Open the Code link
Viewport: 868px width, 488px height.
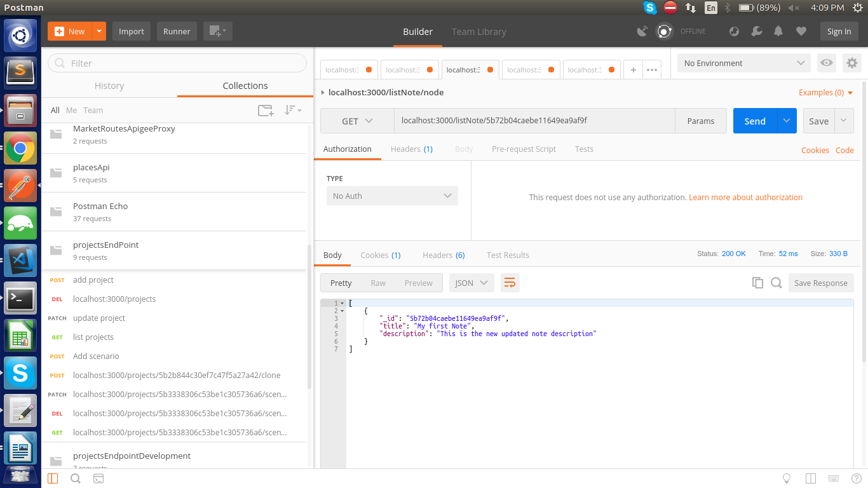(x=844, y=150)
